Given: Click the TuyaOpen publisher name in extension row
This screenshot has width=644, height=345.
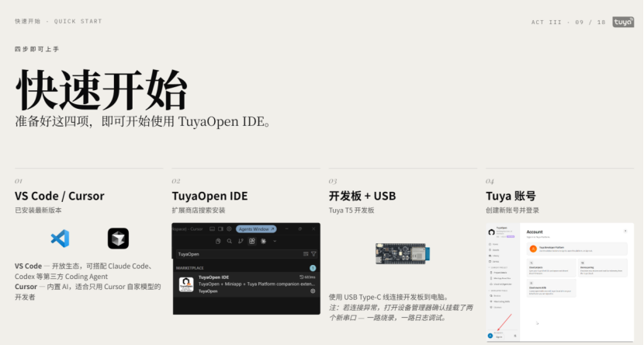Looking at the screenshot, I should pos(208,291).
